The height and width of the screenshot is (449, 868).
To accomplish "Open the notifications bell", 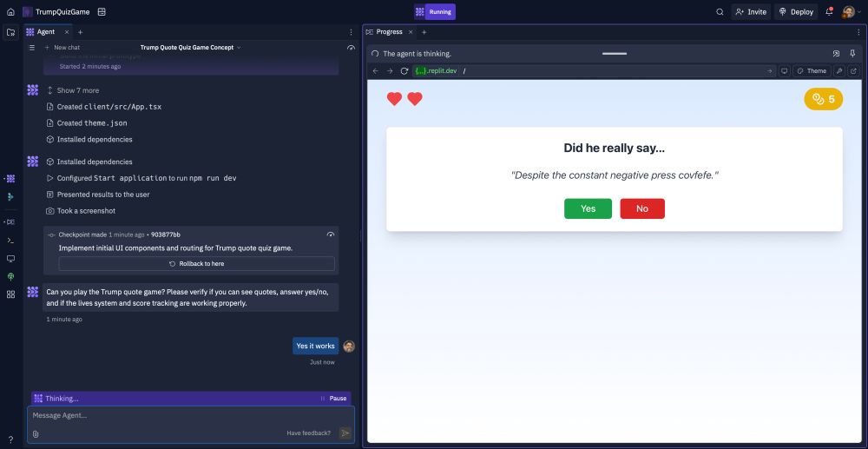I will [829, 11].
